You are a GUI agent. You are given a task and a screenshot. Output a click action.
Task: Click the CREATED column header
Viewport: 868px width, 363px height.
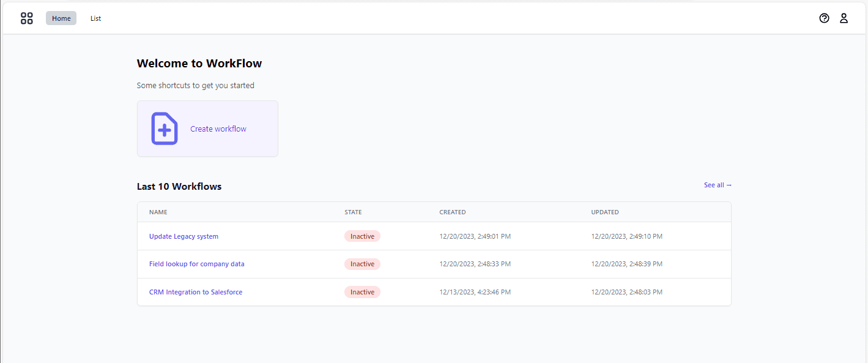[x=453, y=212]
